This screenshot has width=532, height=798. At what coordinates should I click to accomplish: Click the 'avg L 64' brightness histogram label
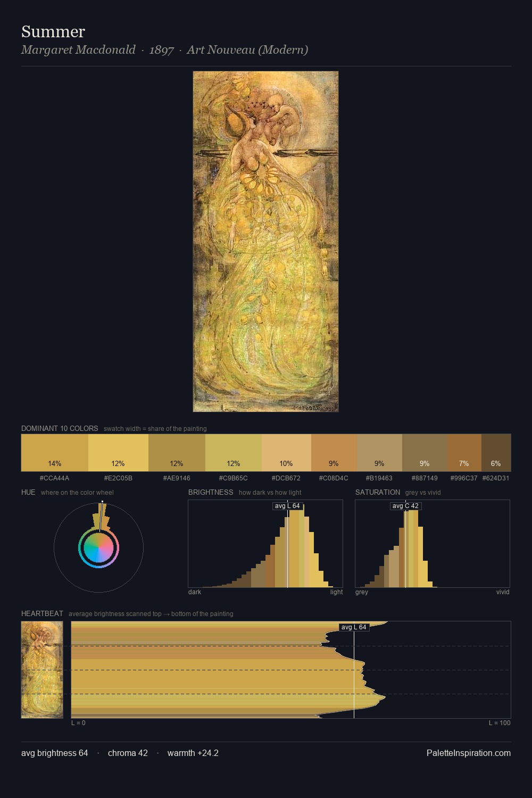tap(287, 506)
